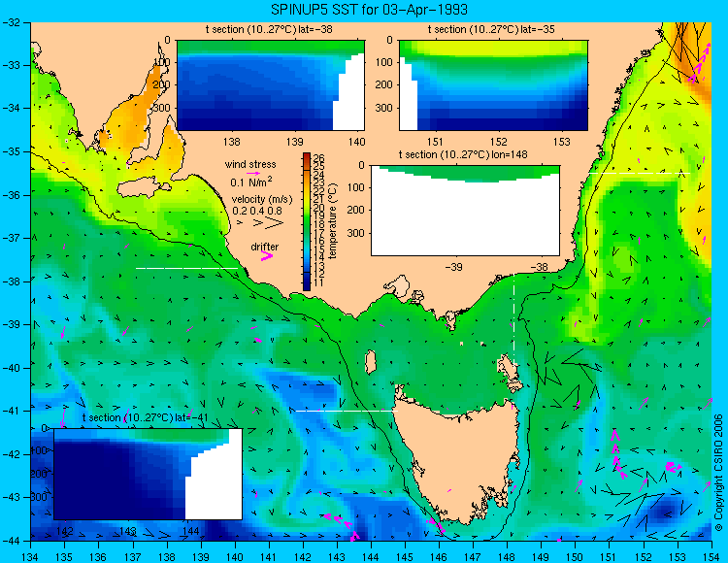The width and height of the screenshot is (728, 563).
Task: Click the 'temperature (°C)' color bar label
Action: (x=332, y=221)
